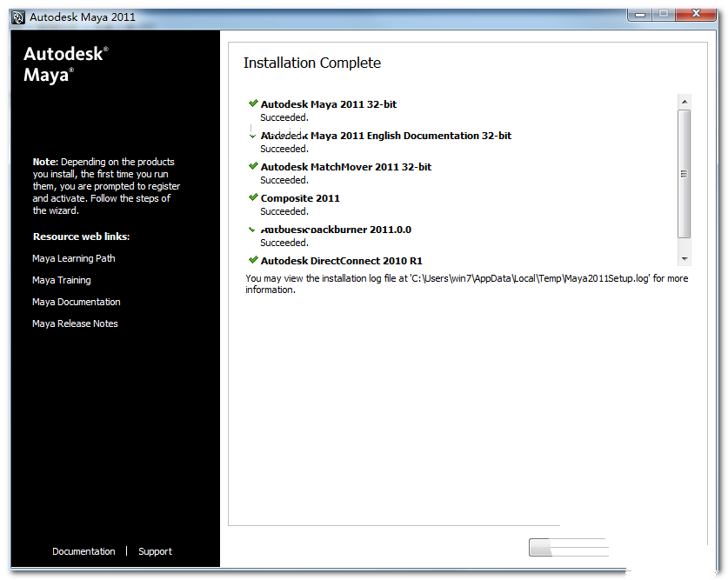Select the Autodesk Maya 2011 32-bit entry
The image size is (728, 580).
(x=329, y=104)
